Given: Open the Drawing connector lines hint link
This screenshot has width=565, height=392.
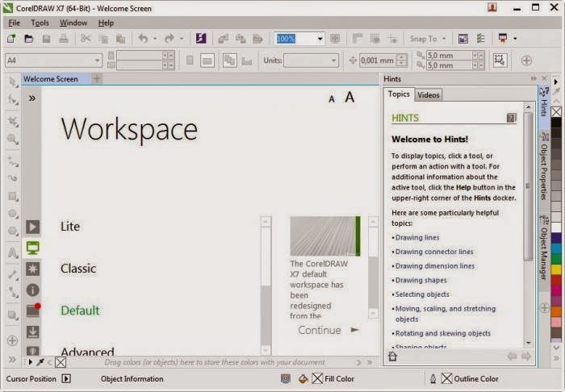Looking at the screenshot, I should (x=434, y=252).
